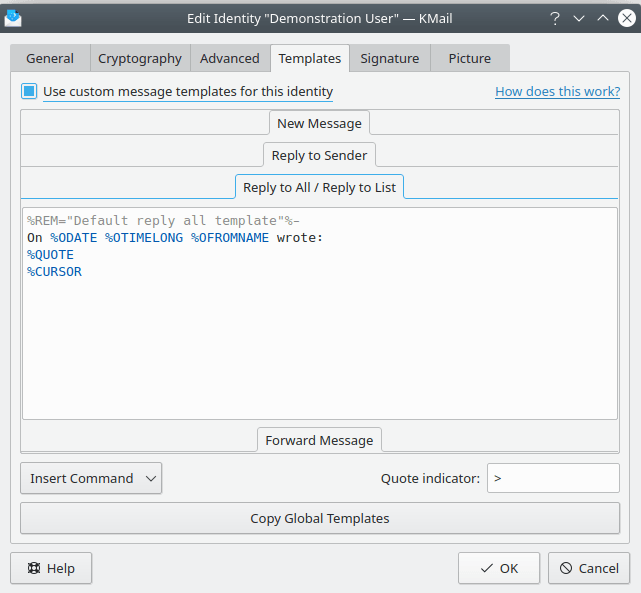Screen dimensions: 641x593
Task: Open the Insert Command dropdown
Action: coord(91,478)
